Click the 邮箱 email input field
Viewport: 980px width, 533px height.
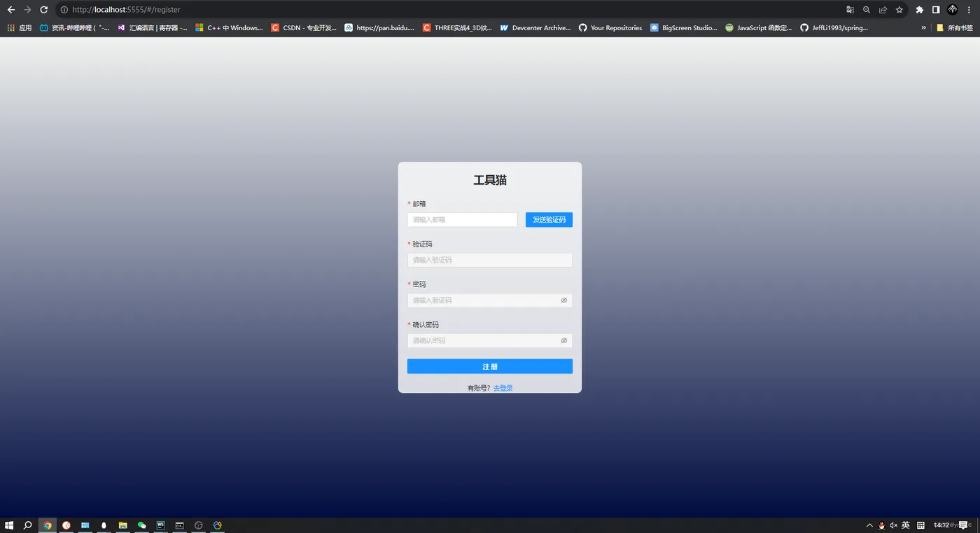462,220
